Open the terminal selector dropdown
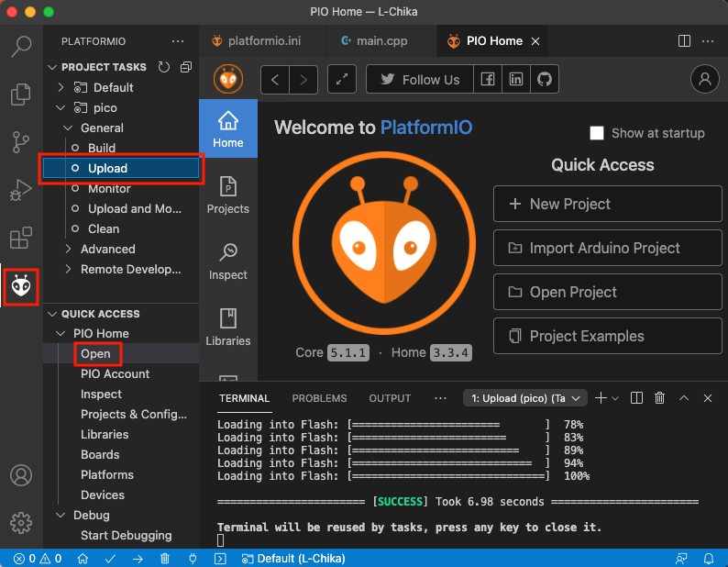This screenshot has width=728, height=567. click(526, 398)
